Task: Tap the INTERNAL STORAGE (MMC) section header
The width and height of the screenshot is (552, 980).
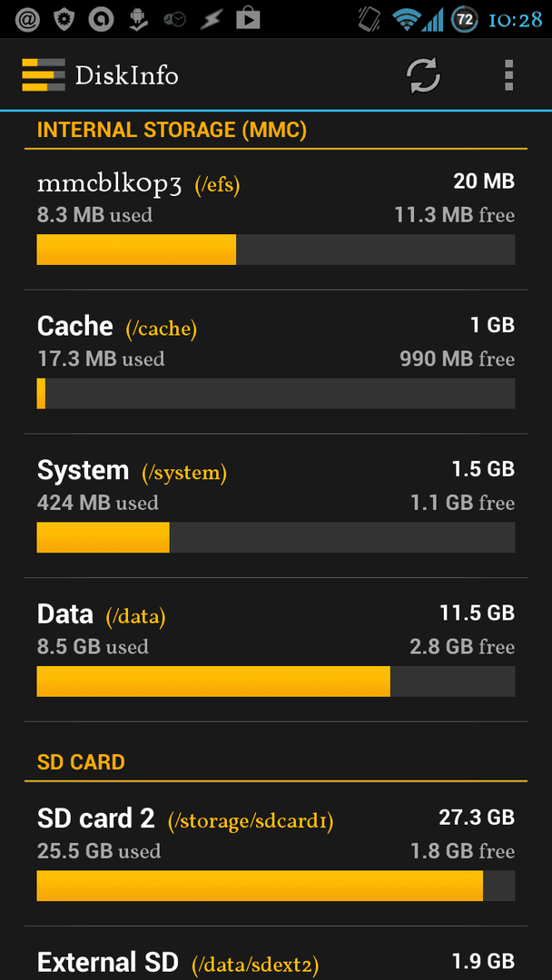Action: pyautogui.click(x=172, y=130)
